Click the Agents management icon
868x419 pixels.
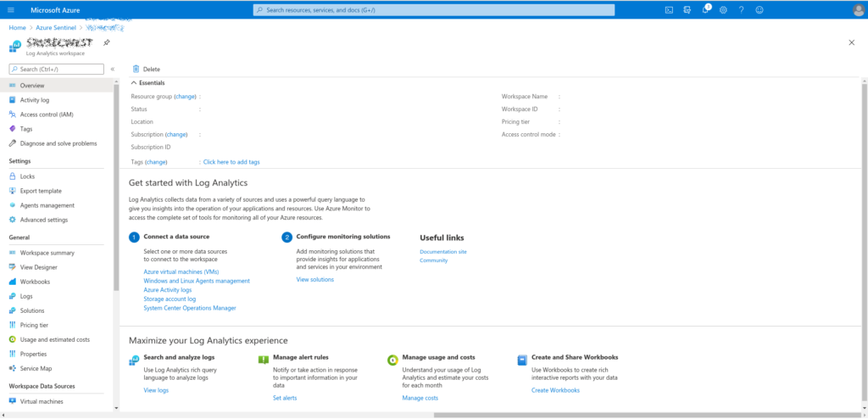pyautogui.click(x=12, y=205)
